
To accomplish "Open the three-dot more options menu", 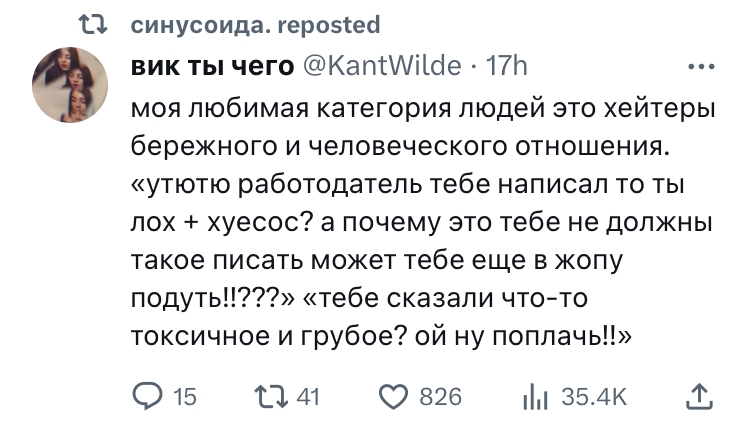I will point(700,67).
